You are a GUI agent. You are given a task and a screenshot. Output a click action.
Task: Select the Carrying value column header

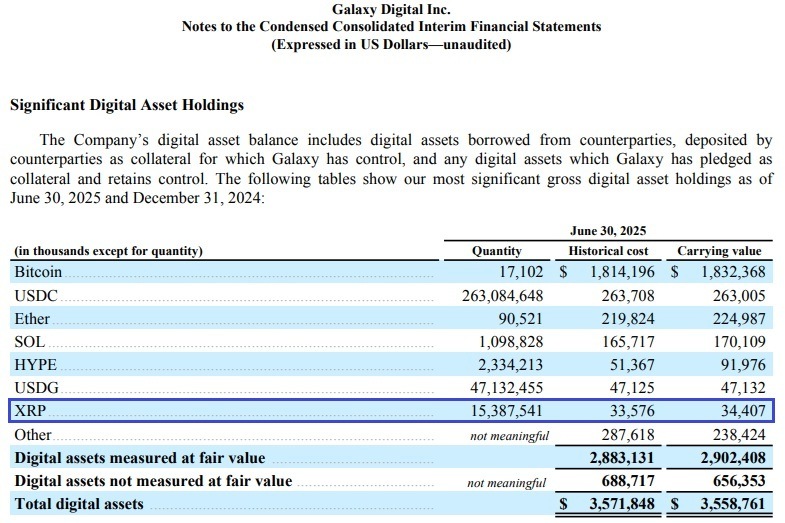pyautogui.click(x=719, y=251)
